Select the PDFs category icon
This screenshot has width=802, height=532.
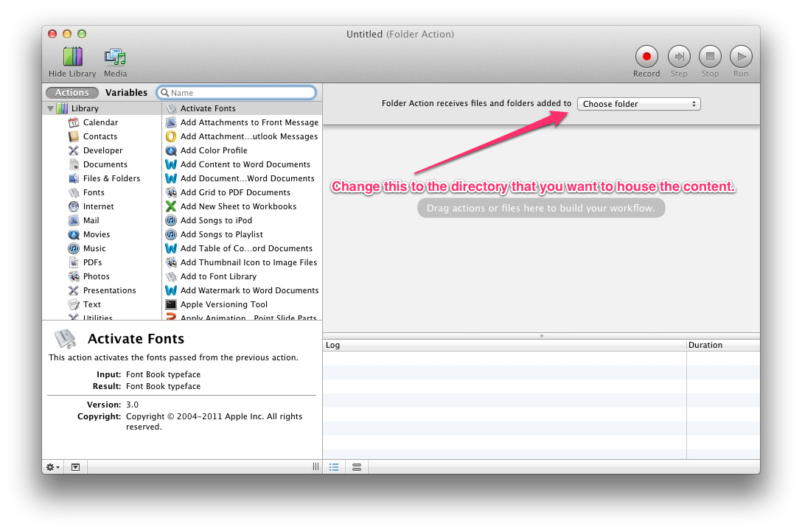pyautogui.click(x=74, y=262)
